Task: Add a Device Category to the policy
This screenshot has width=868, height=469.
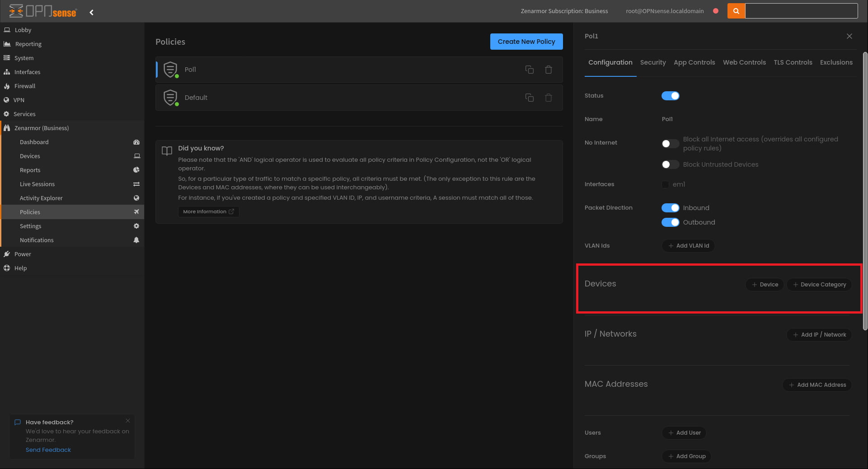Action: (x=819, y=285)
